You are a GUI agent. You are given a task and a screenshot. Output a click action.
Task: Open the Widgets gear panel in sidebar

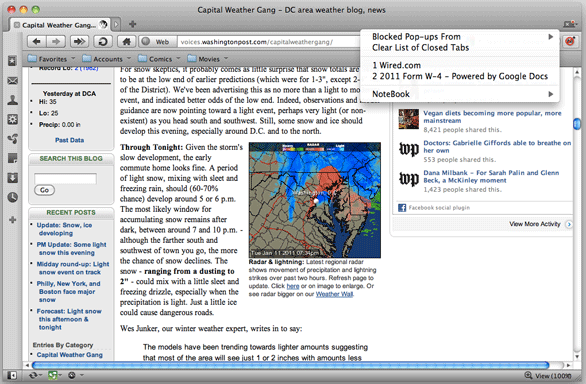point(12,119)
